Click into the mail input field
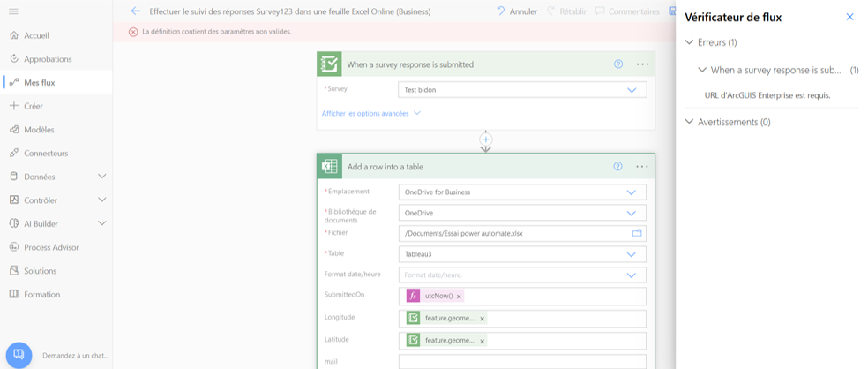Viewport: 868px width, 369px height. coord(521,361)
